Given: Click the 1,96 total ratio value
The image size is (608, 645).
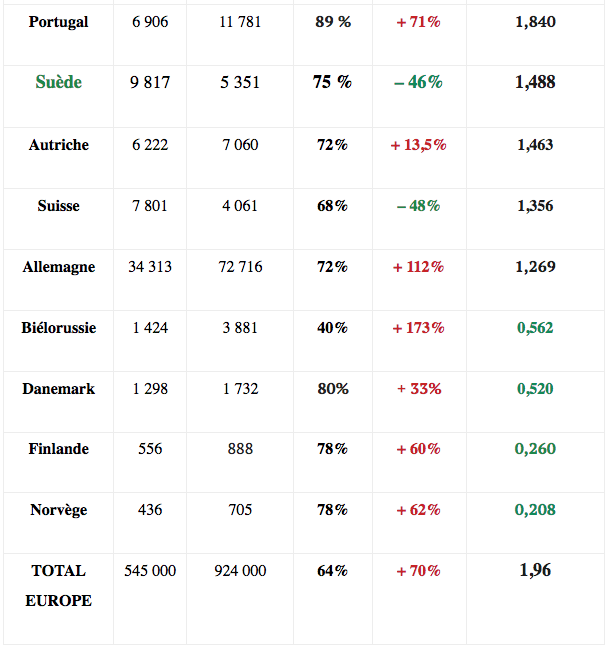Looking at the screenshot, I should coord(535,570).
